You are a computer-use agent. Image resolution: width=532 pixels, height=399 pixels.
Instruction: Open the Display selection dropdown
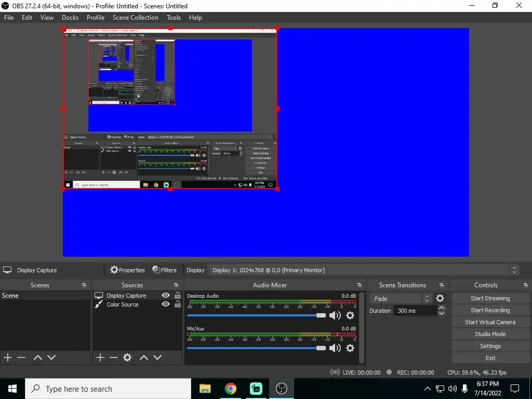point(363,270)
